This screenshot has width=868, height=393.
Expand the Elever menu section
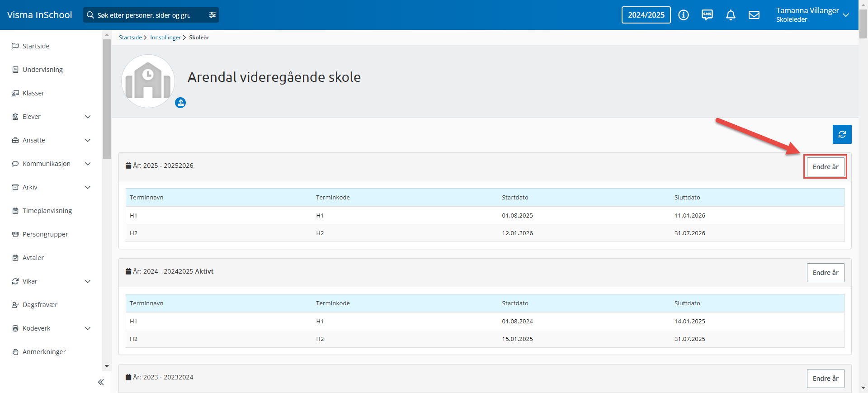coord(88,117)
